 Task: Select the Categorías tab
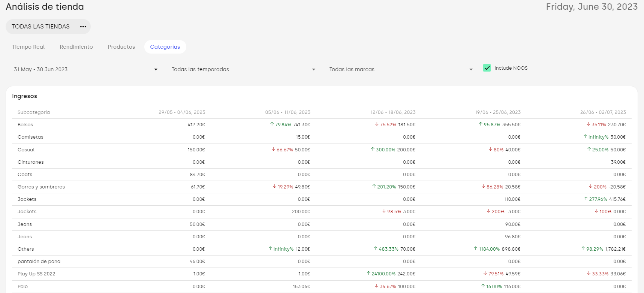coord(165,47)
